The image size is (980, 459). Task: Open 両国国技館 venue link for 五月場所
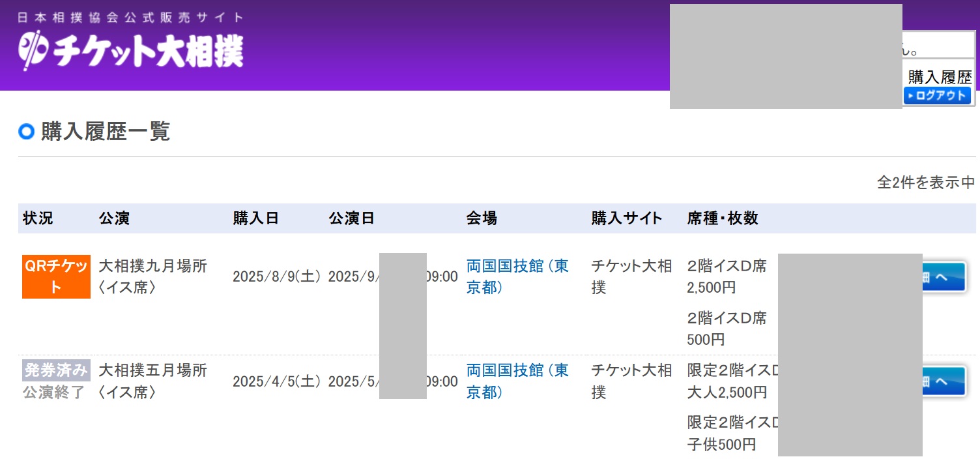point(517,381)
